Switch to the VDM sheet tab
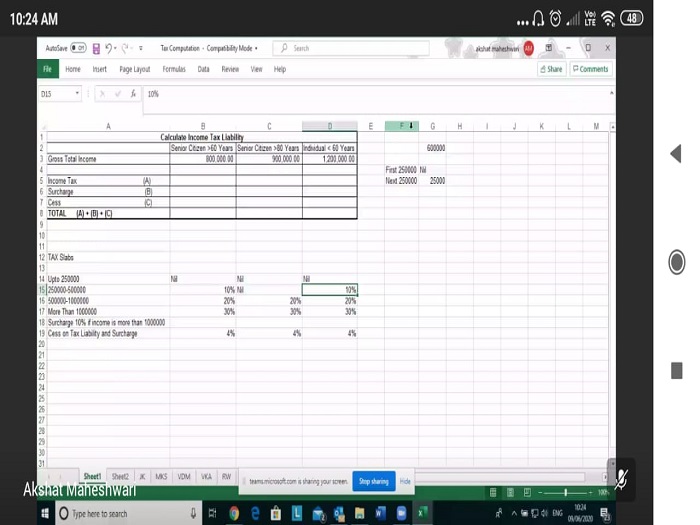Screen dimensions: 700x525 (184, 476)
